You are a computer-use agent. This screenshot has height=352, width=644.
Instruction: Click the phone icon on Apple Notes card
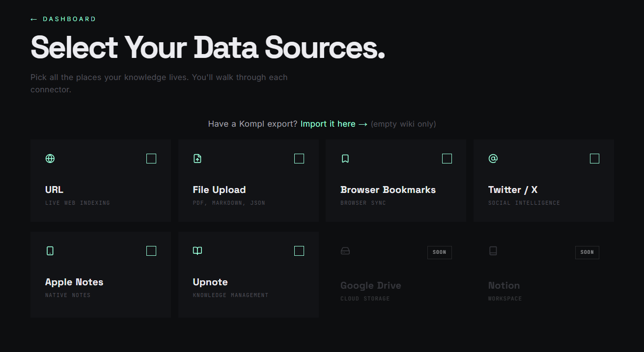[50, 251]
